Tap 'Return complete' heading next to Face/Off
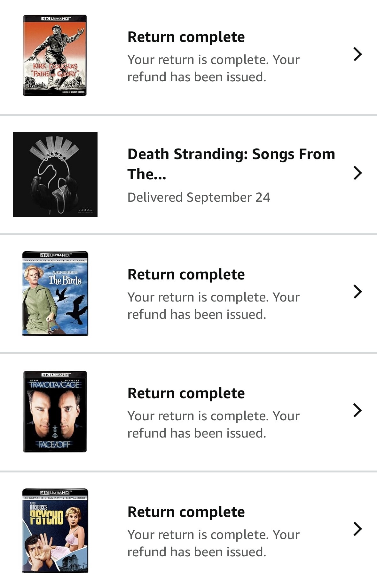Image resolution: width=377 pixels, height=588 pixels. 186,393
